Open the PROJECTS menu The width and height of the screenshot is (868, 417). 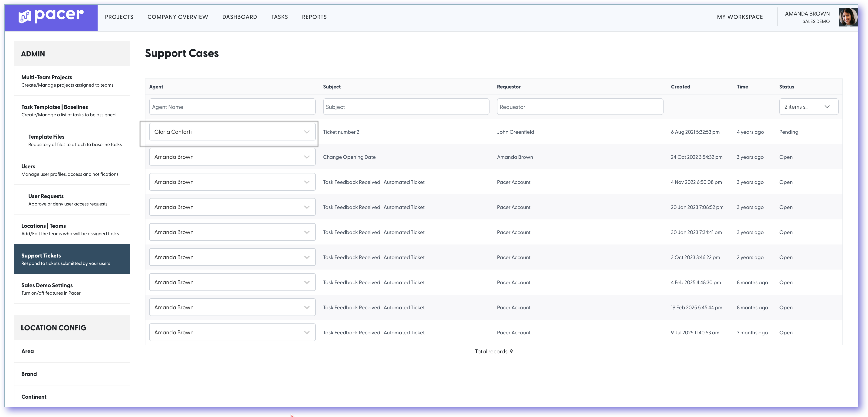tap(119, 17)
